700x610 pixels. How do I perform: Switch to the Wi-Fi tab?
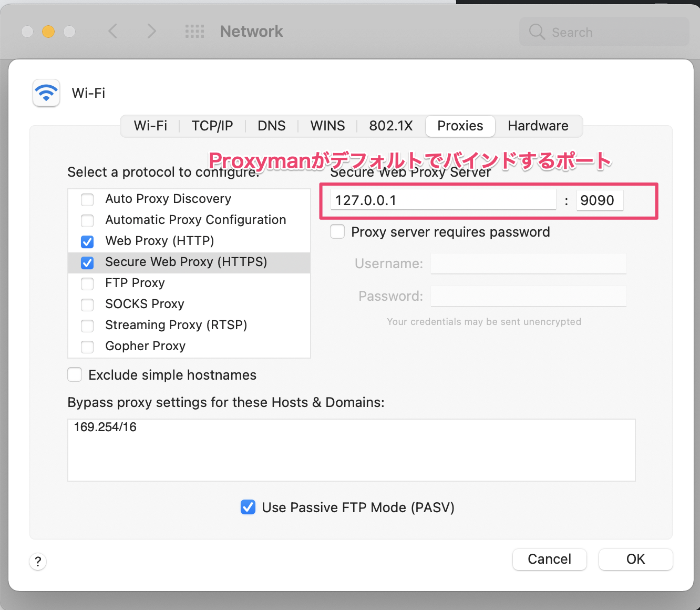click(150, 126)
